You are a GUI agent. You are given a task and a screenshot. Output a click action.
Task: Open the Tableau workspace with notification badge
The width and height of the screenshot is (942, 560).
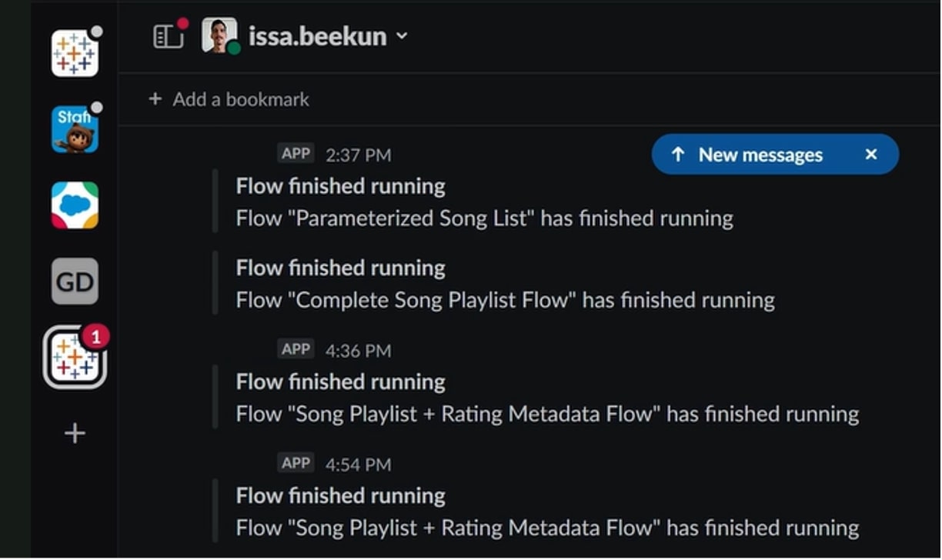75,357
